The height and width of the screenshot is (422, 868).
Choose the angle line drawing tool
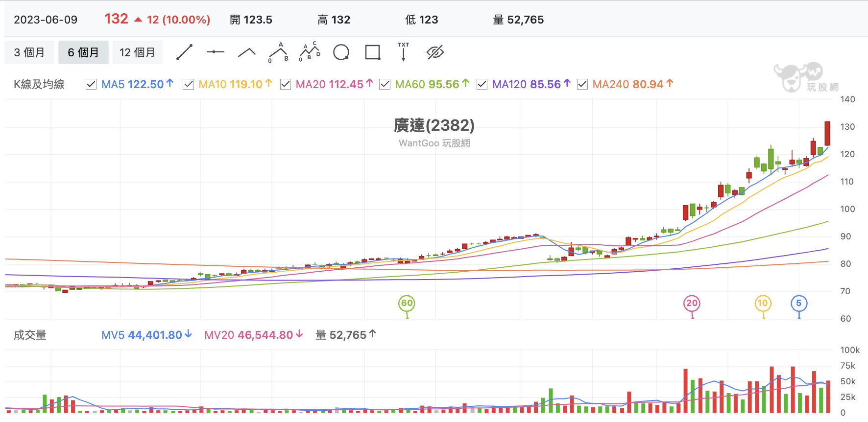[247, 52]
